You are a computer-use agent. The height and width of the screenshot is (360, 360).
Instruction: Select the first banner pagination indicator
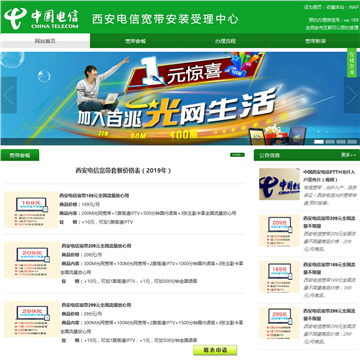[x=319, y=142]
